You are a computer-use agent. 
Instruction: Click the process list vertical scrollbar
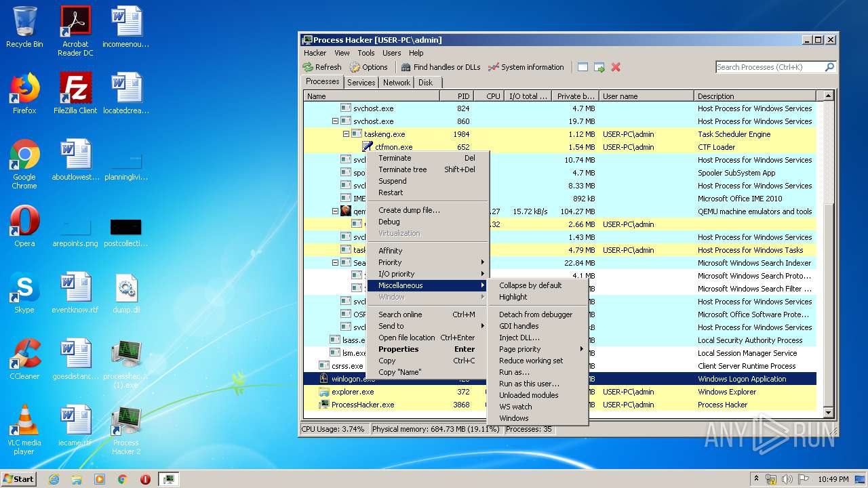828,254
